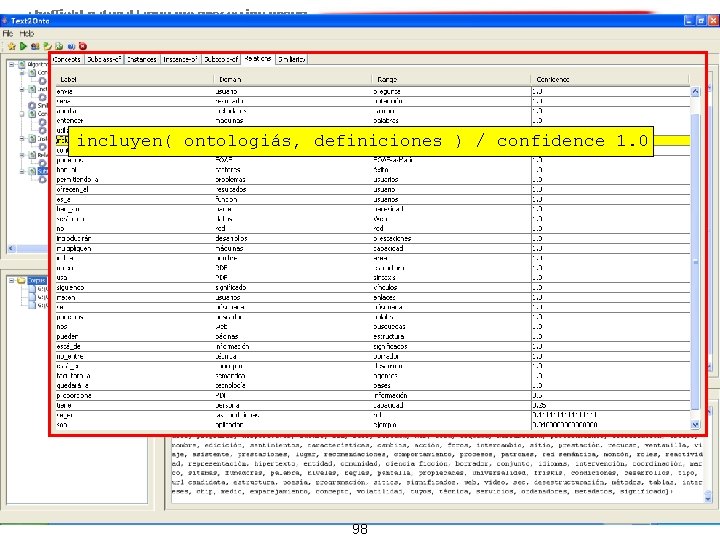Select the 'ofrecen_el' relation label

[x=73, y=189]
